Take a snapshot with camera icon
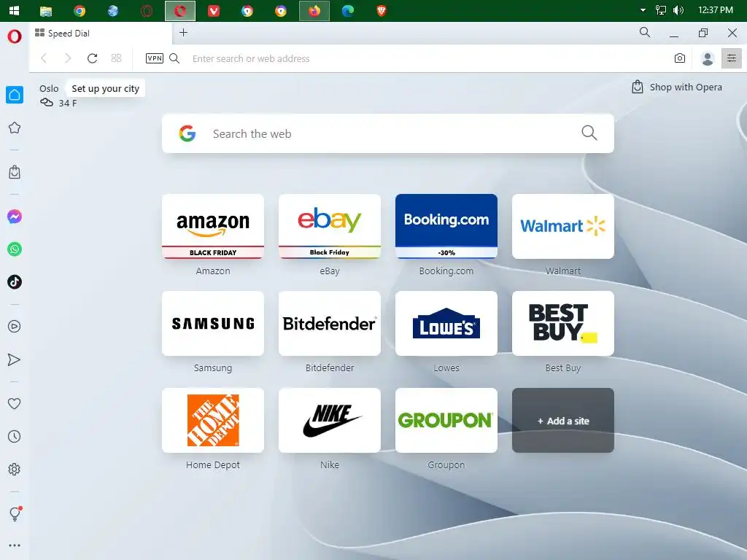747x560 pixels. [x=680, y=58]
